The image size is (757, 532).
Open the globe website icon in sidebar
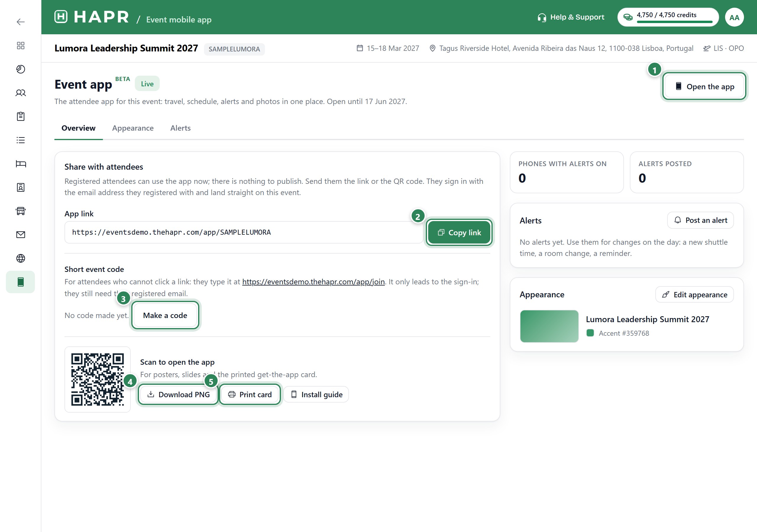20,258
